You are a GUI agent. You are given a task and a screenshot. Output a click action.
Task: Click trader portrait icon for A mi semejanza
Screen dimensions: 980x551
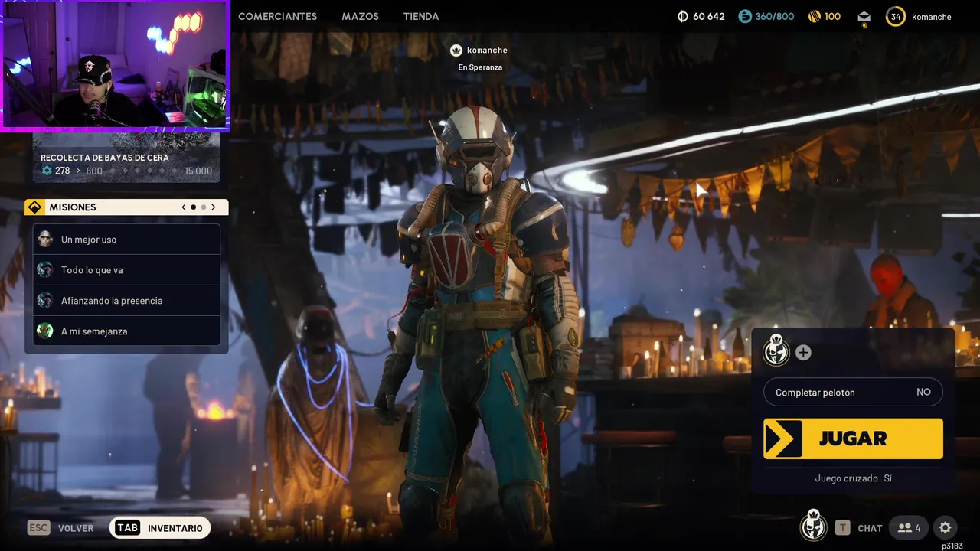[x=45, y=331]
